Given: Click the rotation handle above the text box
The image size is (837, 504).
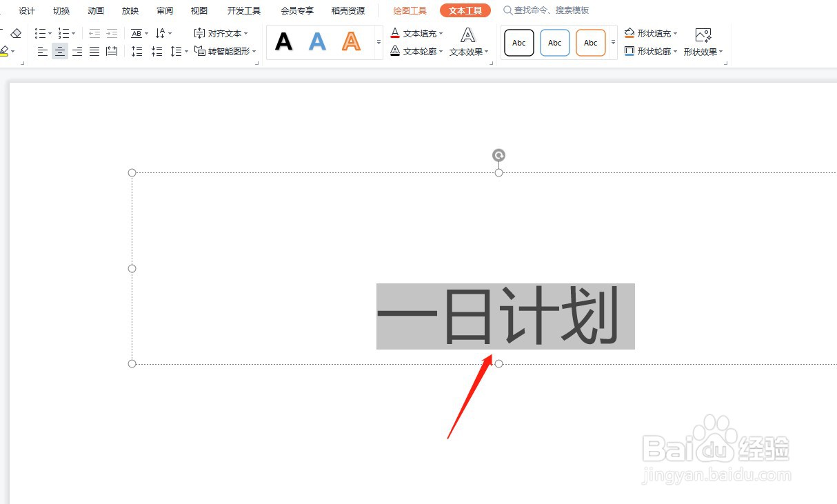Looking at the screenshot, I should (x=498, y=155).
